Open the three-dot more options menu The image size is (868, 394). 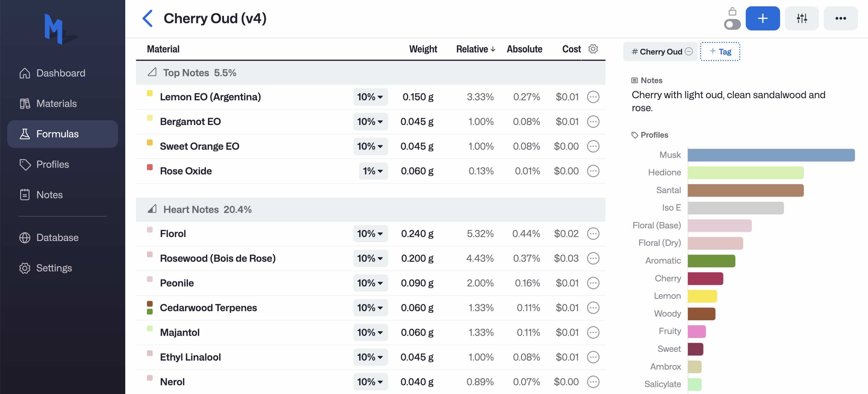[x=840, y=18]
